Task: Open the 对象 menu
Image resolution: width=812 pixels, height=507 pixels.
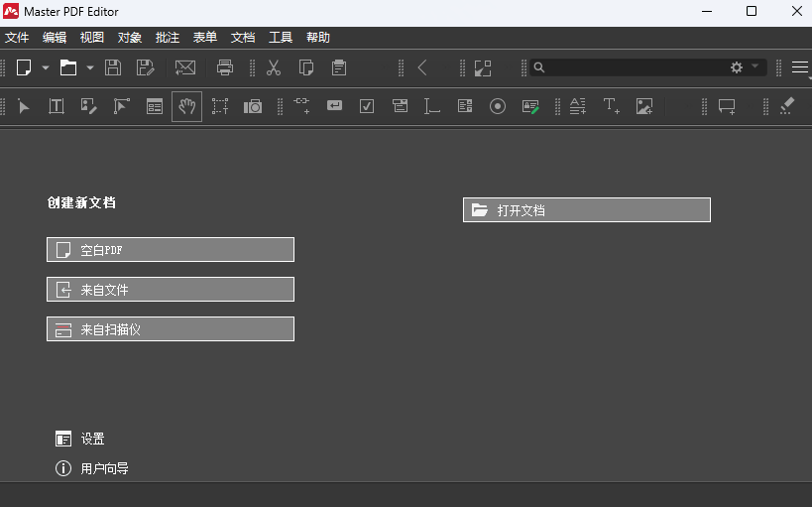Action: (130, 38)
